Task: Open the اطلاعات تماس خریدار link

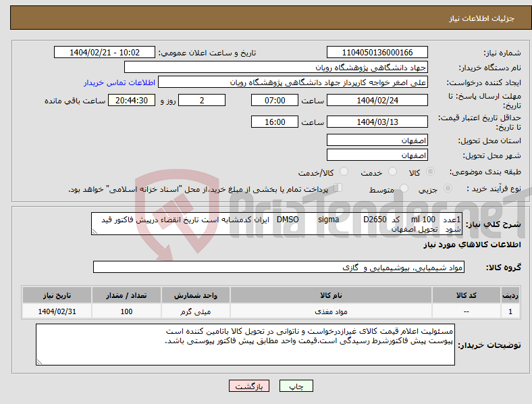Action: tap(119, 82)
